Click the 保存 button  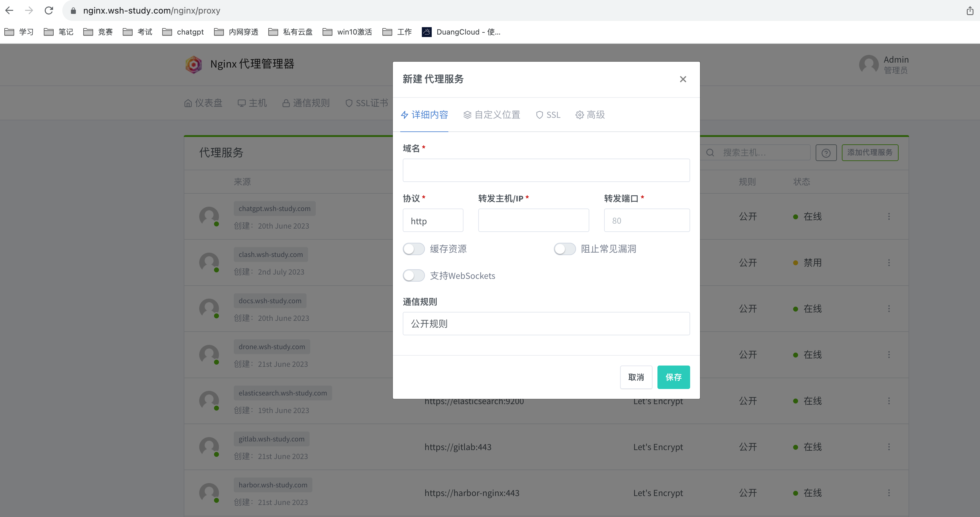673,377
